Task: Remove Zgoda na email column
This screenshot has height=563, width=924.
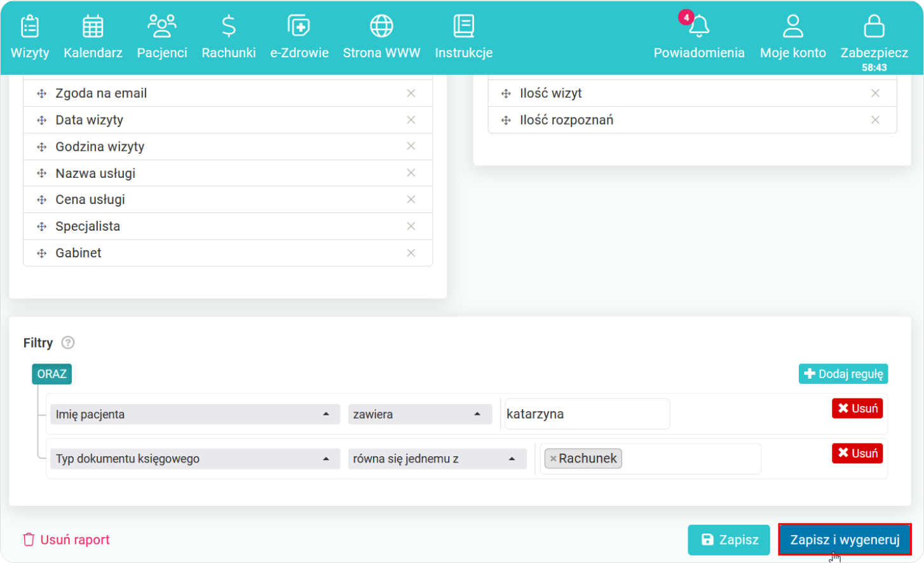Action: (x=411, y=93)
